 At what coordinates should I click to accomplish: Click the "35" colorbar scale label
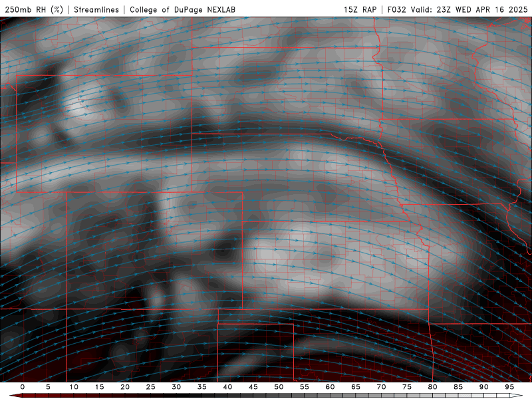[202, 387]
